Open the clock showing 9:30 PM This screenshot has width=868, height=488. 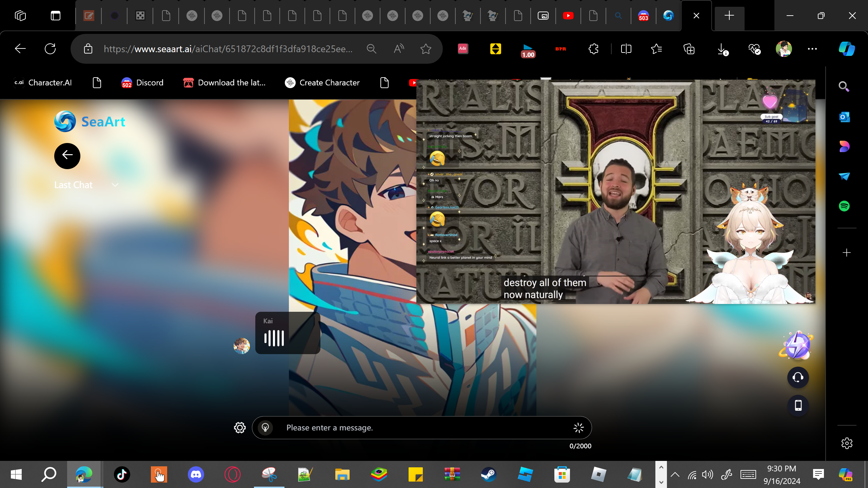point(782,474)
